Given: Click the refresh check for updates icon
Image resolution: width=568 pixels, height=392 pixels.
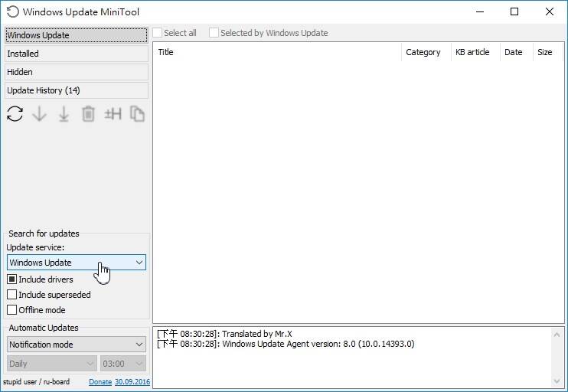Looking at the screenshot, I should click(x=15, y=114).
